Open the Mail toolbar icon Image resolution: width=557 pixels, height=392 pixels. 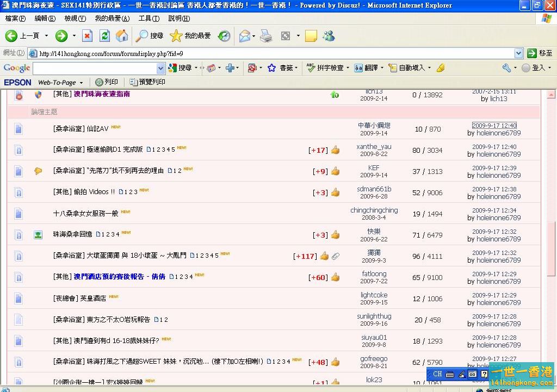click(245, 36)
